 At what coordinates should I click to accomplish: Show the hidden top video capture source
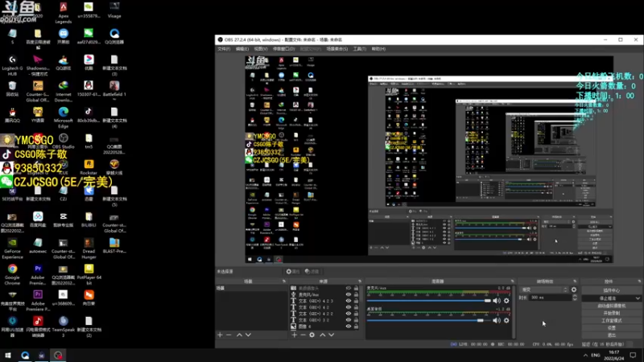(349, 288)
